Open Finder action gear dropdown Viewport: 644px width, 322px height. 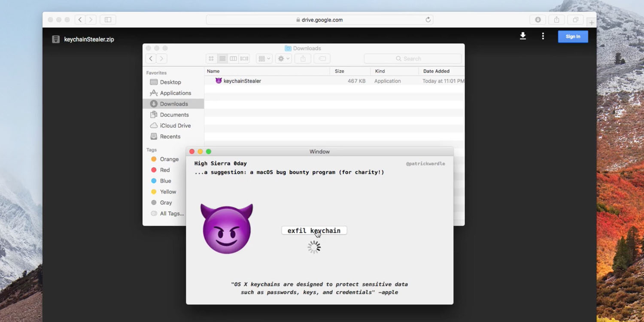tap(283, 59)
